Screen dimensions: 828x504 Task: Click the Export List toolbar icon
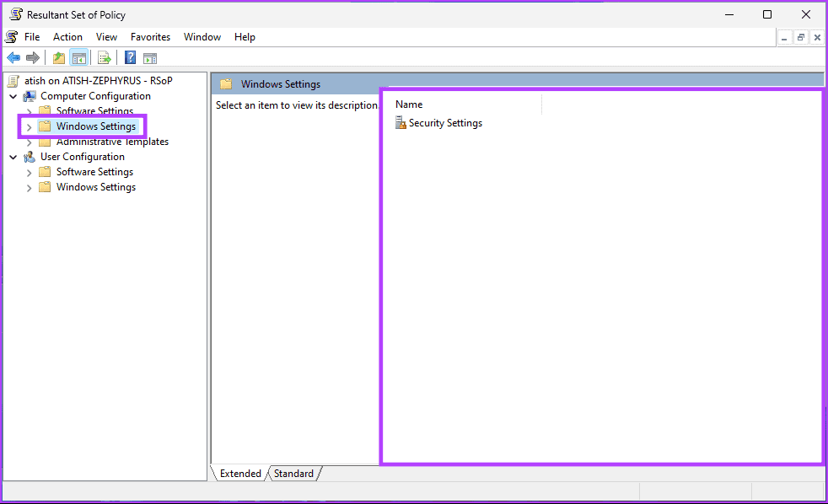(104, 57)
